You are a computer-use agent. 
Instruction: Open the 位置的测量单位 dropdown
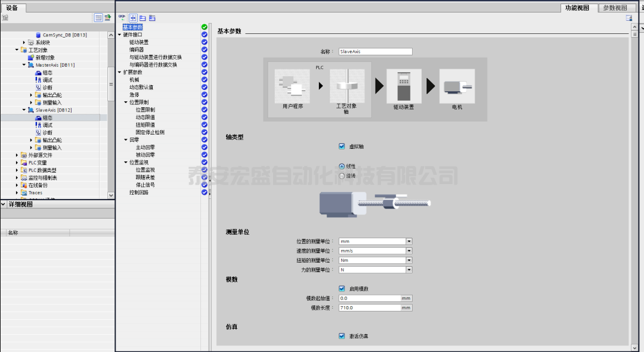pyautogui.click(x=409, y=241)
